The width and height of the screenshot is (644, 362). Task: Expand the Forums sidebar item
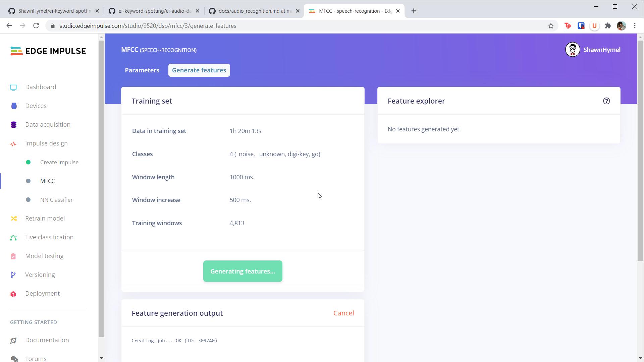click(36, 358)
